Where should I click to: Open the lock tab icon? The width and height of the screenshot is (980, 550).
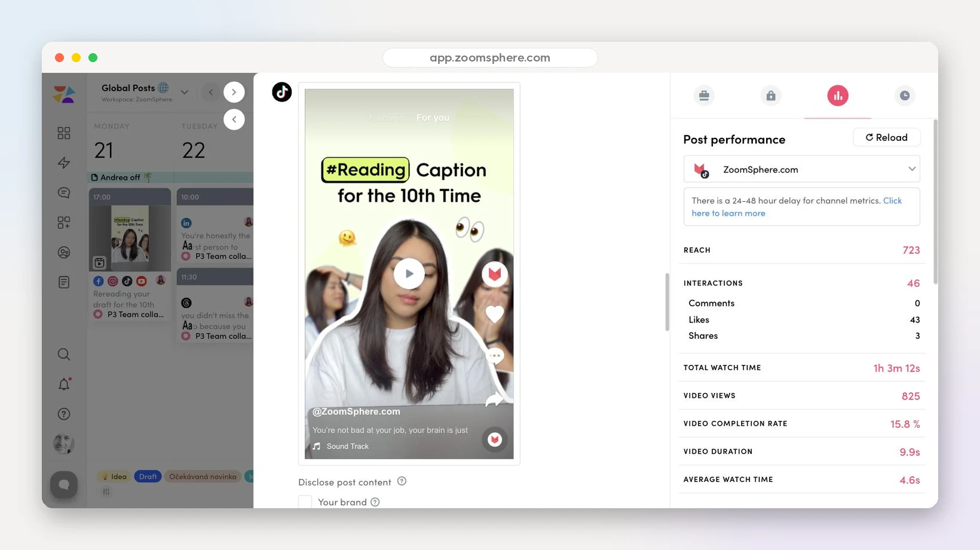(771, 96)
